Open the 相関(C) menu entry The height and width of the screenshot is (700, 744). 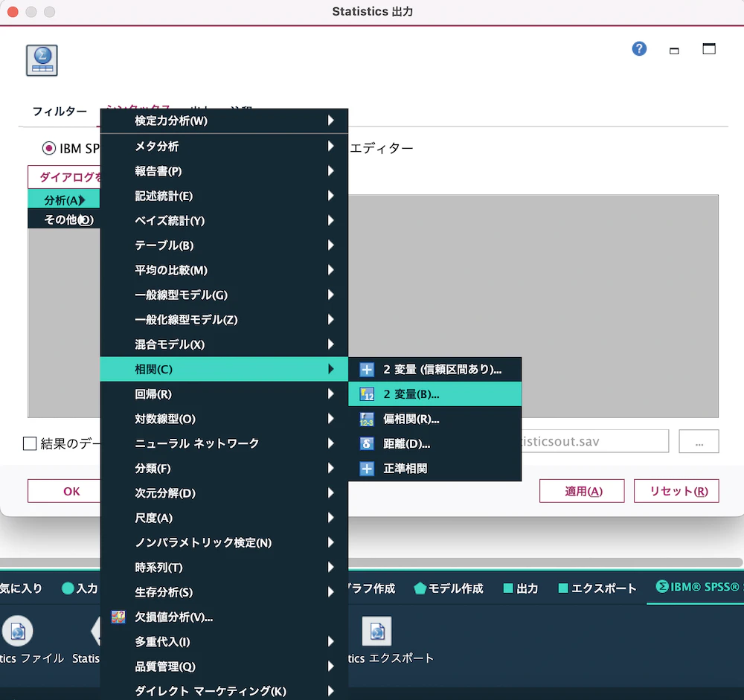coord(224,369)
